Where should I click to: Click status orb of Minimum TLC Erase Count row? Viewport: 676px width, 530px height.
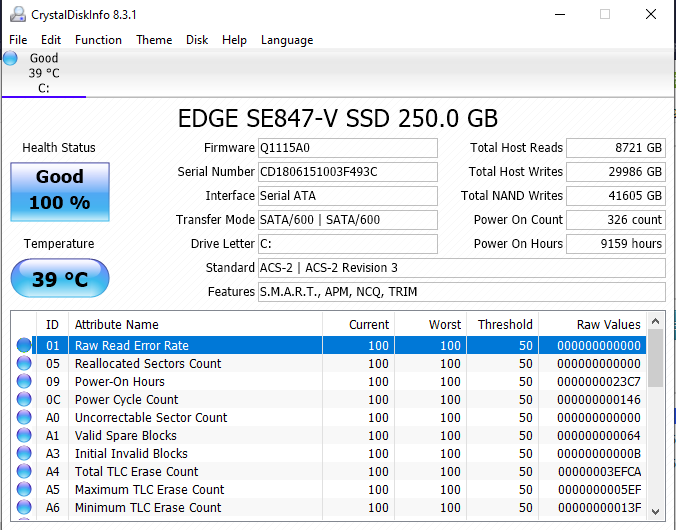pos(24,508)
